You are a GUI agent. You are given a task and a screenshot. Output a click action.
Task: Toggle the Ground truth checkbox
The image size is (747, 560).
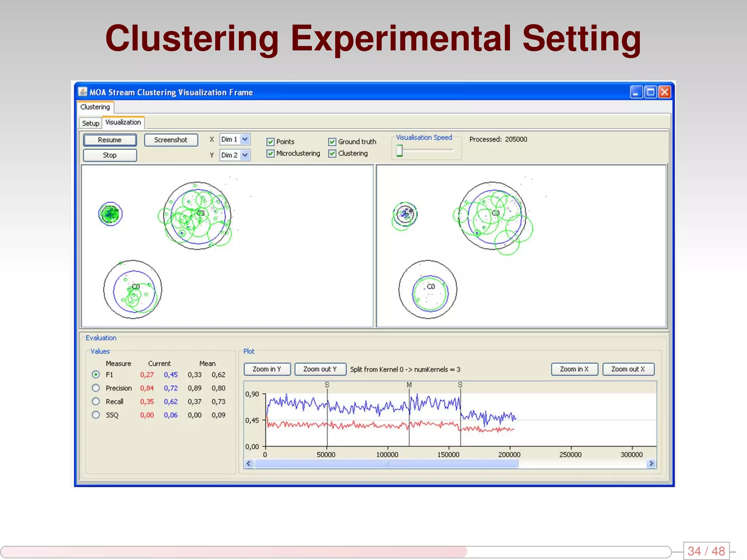click(332, 142)
